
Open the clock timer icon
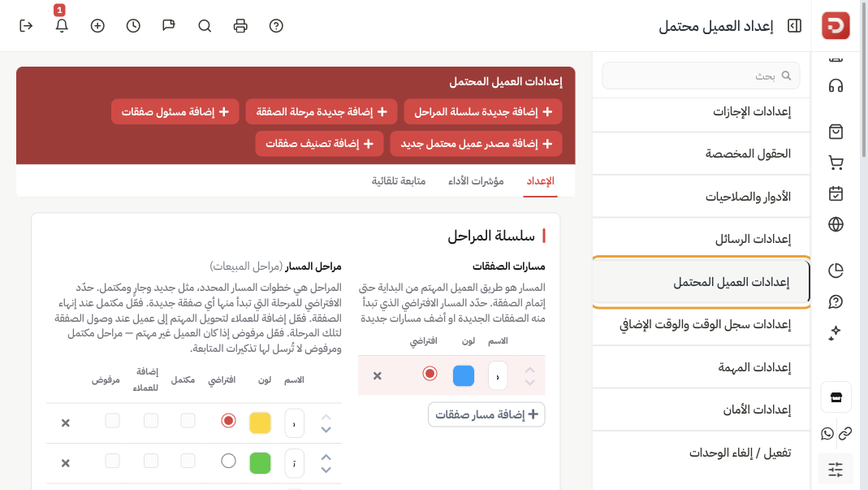pyautogui.click(x=133, y=26)
